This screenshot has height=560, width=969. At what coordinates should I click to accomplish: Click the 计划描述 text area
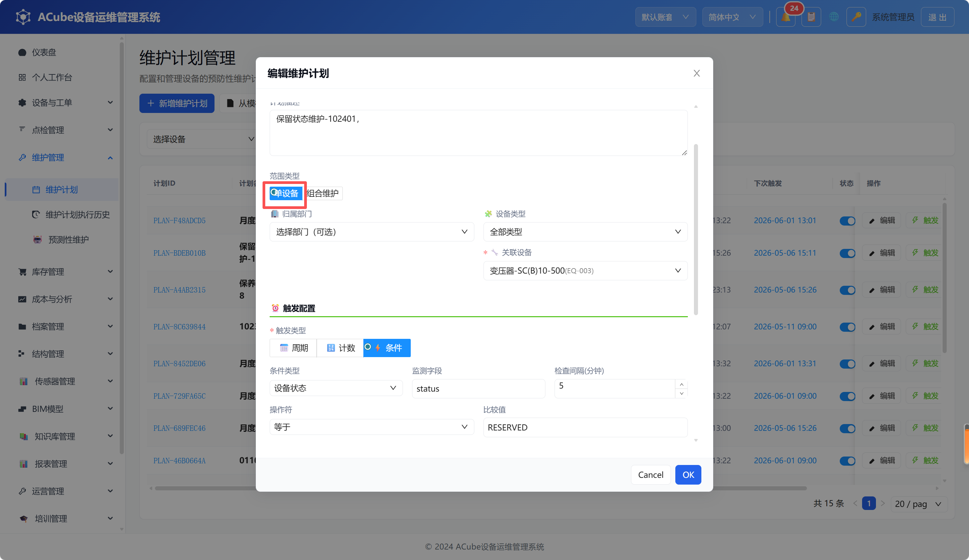click(x=478, y=133)
